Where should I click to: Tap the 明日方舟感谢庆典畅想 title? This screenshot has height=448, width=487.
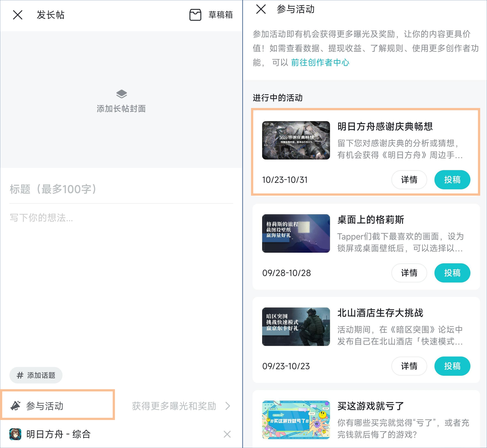(x=385, y=126)
